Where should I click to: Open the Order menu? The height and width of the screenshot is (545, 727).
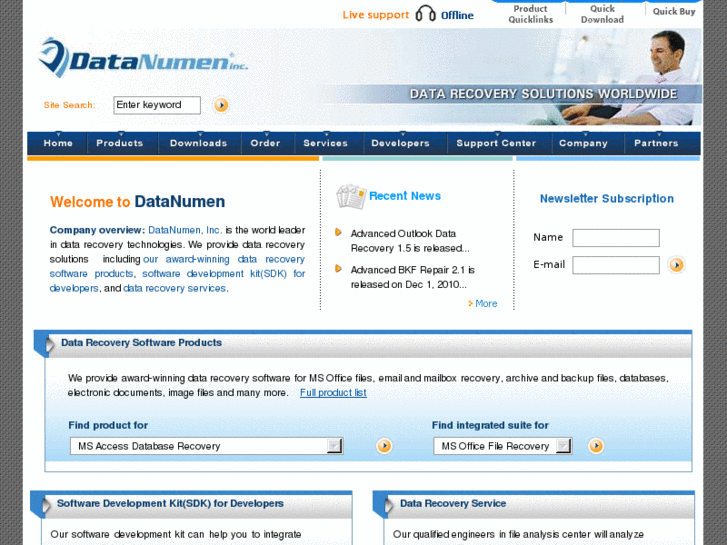coord(265,143)
